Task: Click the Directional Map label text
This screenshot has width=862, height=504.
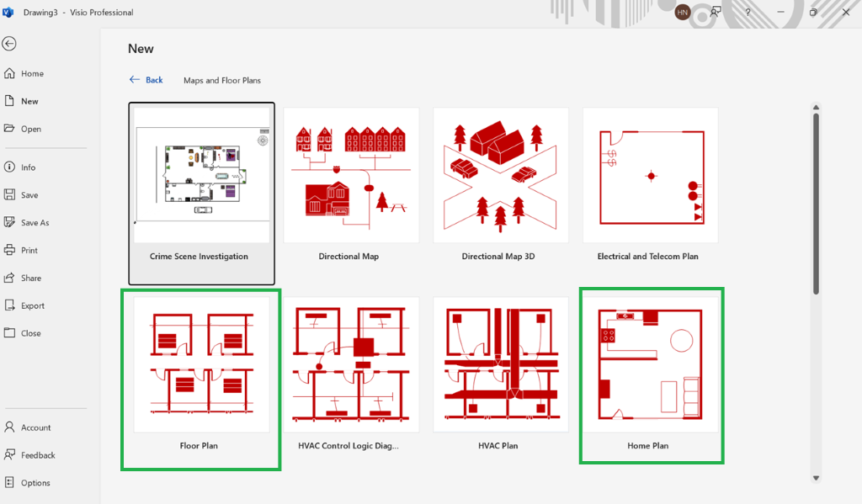Action: [x=349, y=257]
